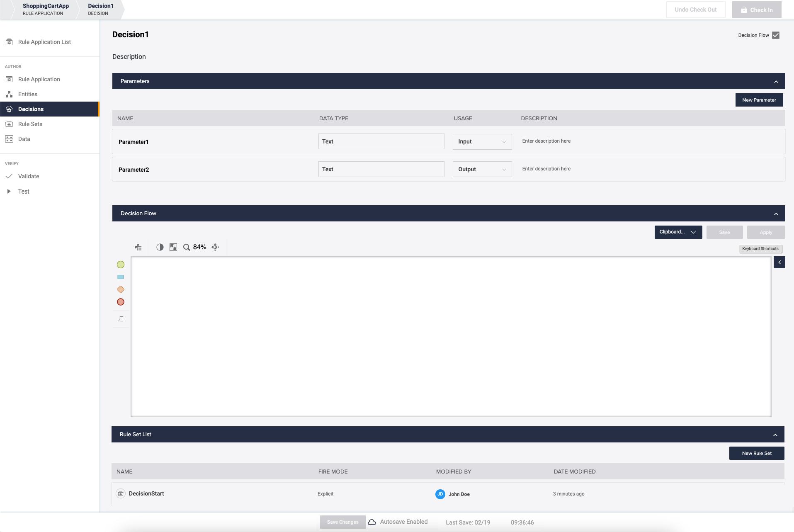Click the magnifier zoom icon
Viewport: 794px width, 532px height.
click(x=187, y=247)
